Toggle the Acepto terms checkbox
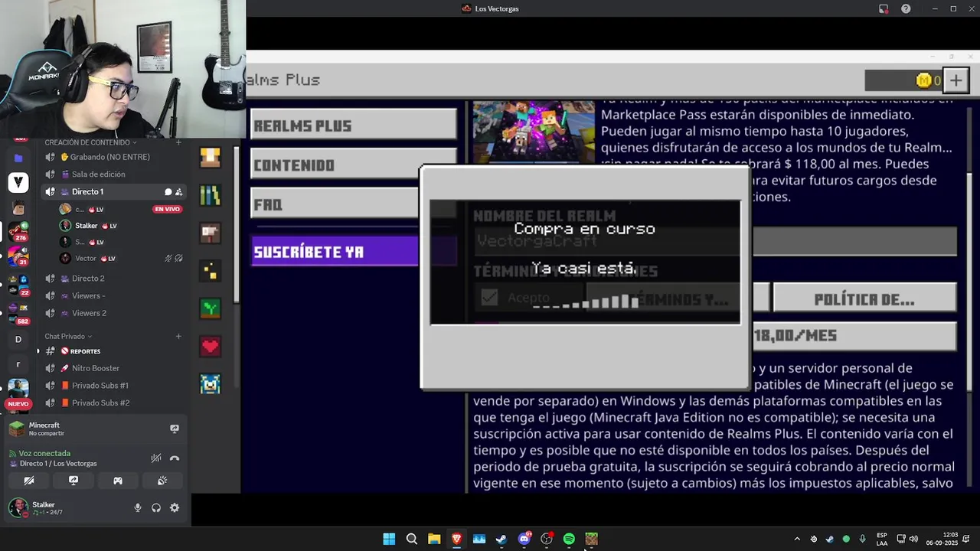Image resolution: width=980 pixels, height=551 pixels. tap(489, 297)
